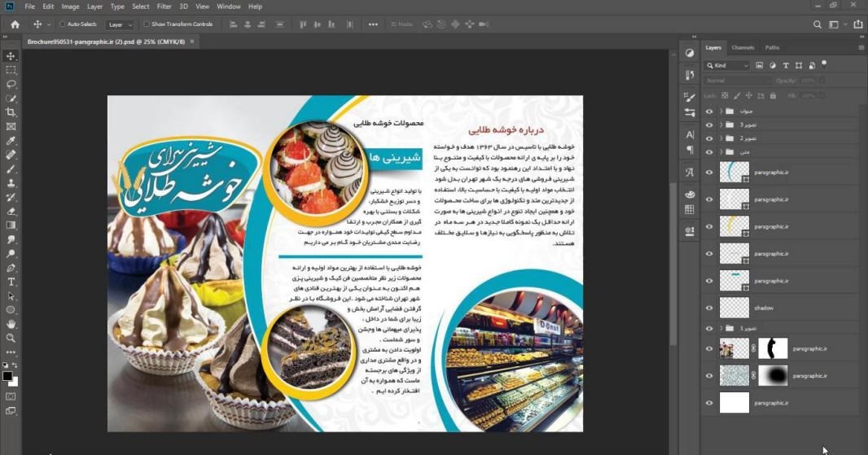This screenshot has width=868, height=455.
Task: Expand the تصویر 2 layer group
Action: 721,138
